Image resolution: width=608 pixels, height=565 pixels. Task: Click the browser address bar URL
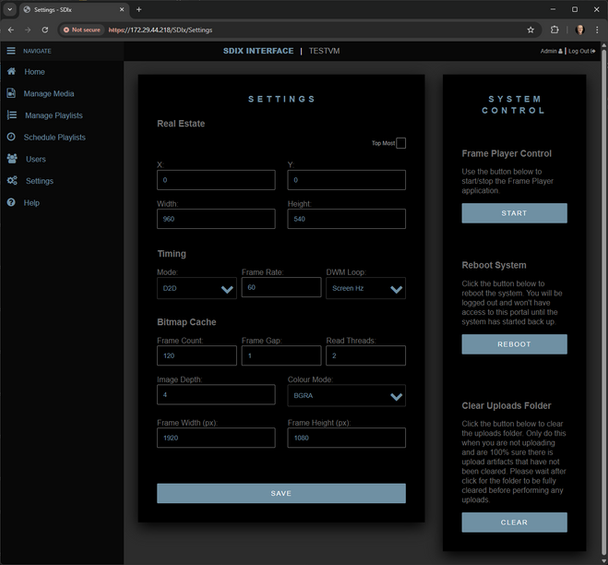tap(160, 30)
